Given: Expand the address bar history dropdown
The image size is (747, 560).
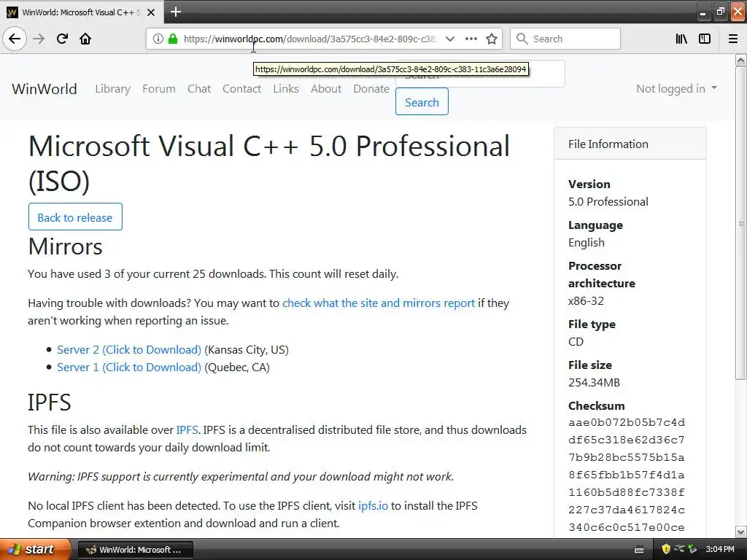Looking at the screenshot, I should tap(449, 39).
